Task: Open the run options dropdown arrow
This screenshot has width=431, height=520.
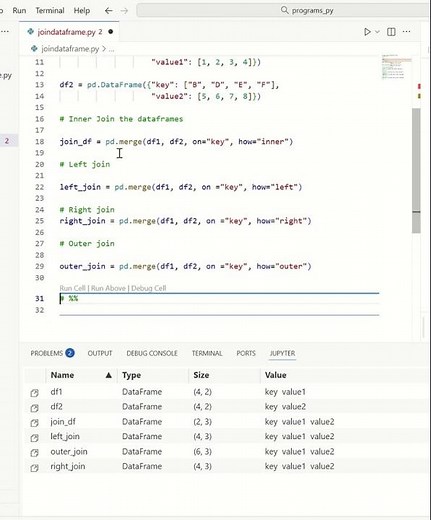Action: [377, 32]
